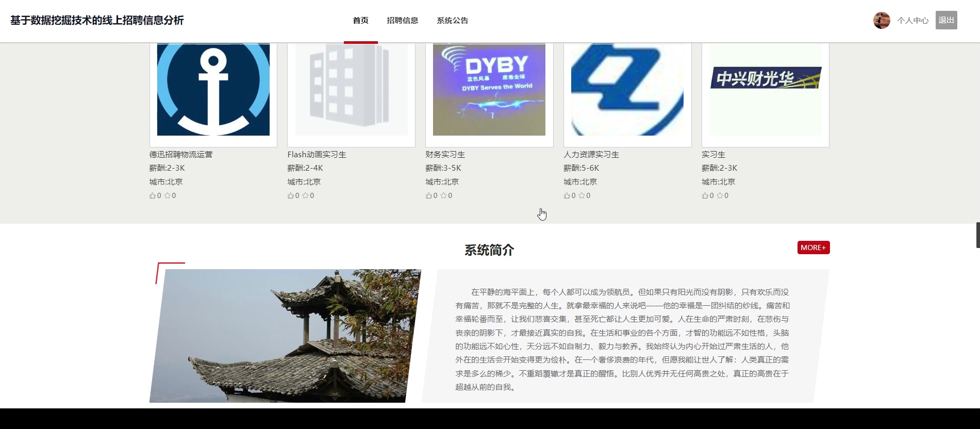Click the like icon under 德迅招聘物流运营
The height and width of the screenshot is (429, 980).
click(x=153, y=196)
